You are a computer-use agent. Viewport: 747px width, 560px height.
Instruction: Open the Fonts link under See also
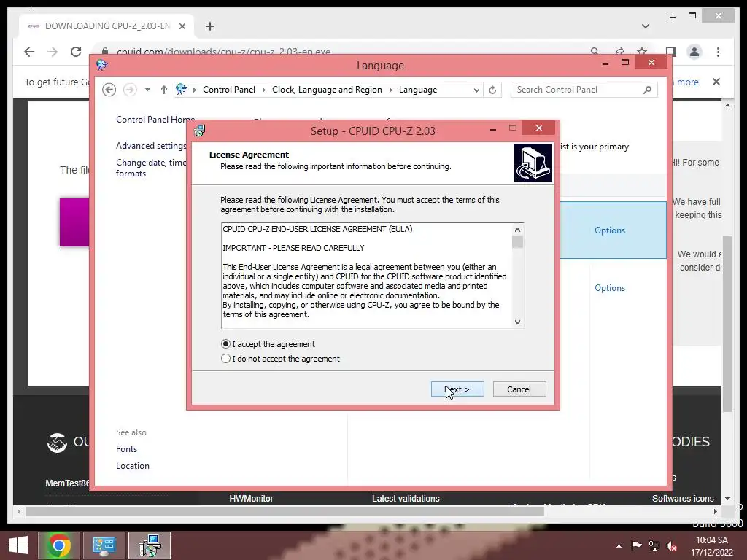(126, 449)
